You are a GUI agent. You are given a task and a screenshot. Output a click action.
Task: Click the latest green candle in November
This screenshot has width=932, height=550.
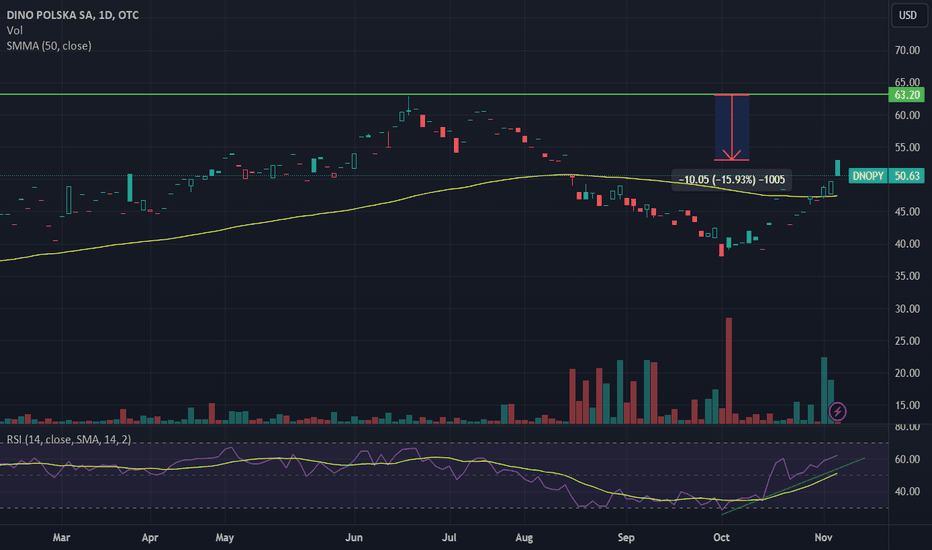click(837, 168)
